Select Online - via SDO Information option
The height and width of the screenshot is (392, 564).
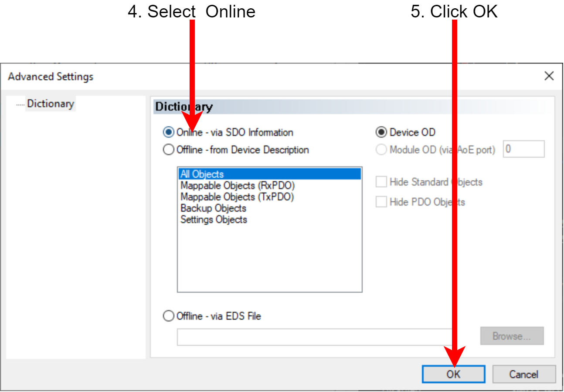coord(168,132)
